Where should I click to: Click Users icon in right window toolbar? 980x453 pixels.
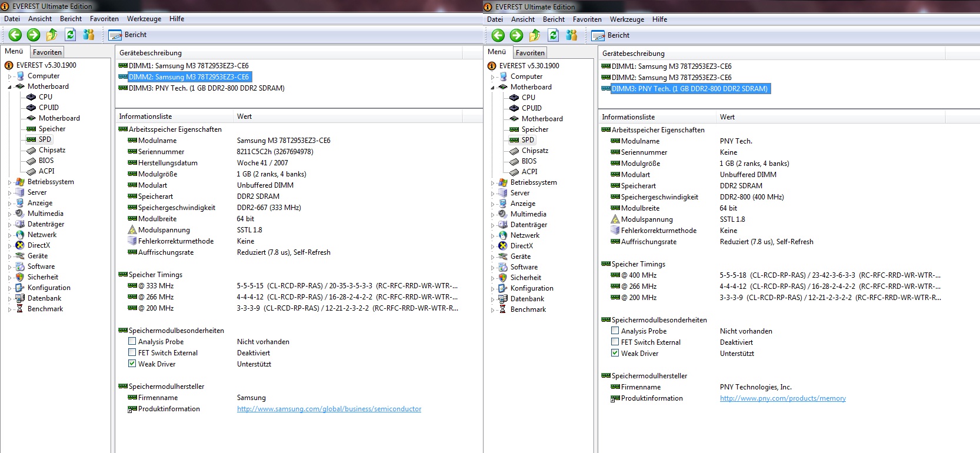(x=572, y=35)
